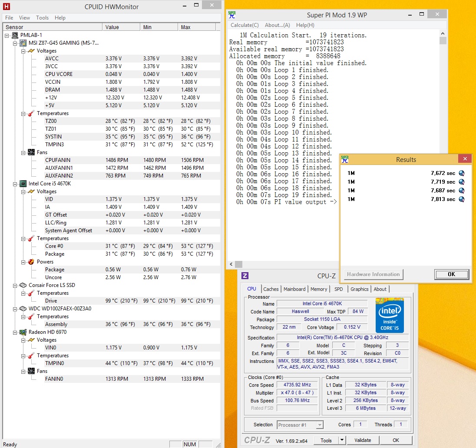
Task: Click the Sensor column header
Action: (53, 27)
